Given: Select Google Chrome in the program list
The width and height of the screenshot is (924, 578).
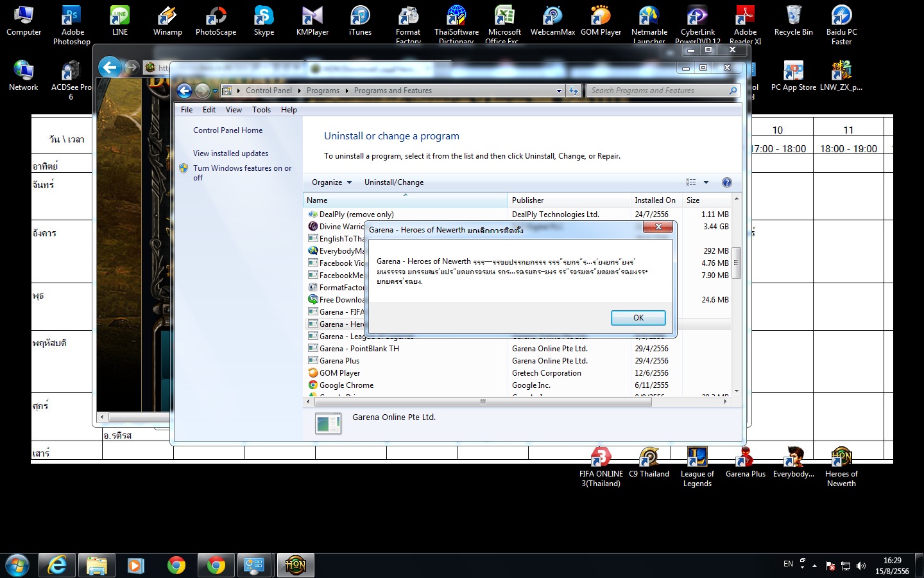Looking at the screenshot, I should click(x=517, y=385).
